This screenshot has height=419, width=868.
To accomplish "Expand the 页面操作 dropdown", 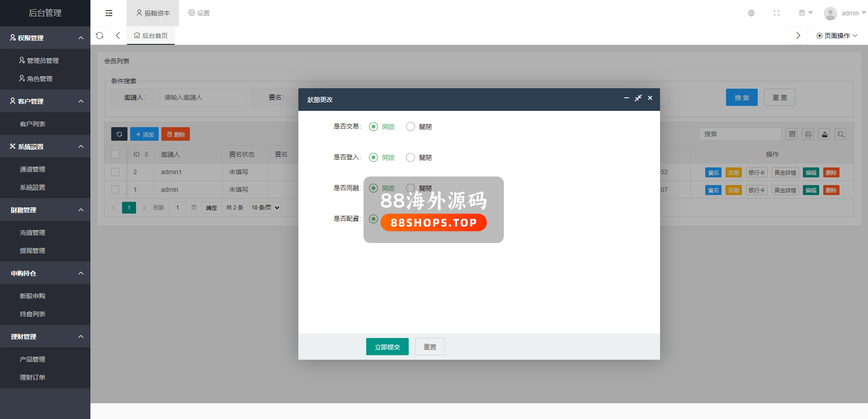I will 836,36.
